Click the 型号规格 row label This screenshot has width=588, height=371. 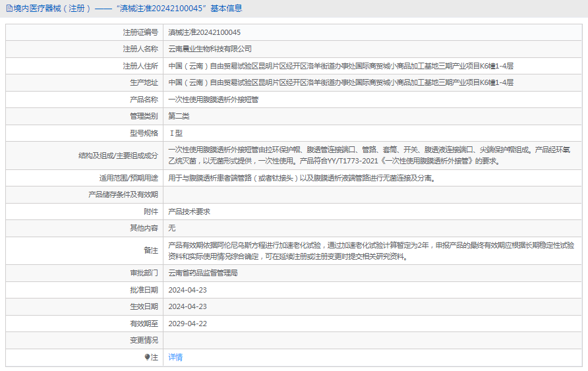click(144, 133)
